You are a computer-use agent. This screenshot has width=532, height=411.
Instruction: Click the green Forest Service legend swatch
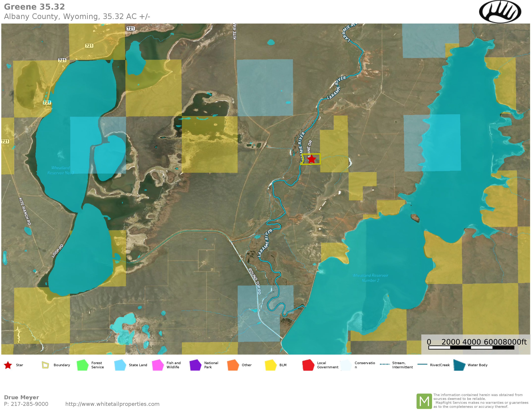coord(83,365)
